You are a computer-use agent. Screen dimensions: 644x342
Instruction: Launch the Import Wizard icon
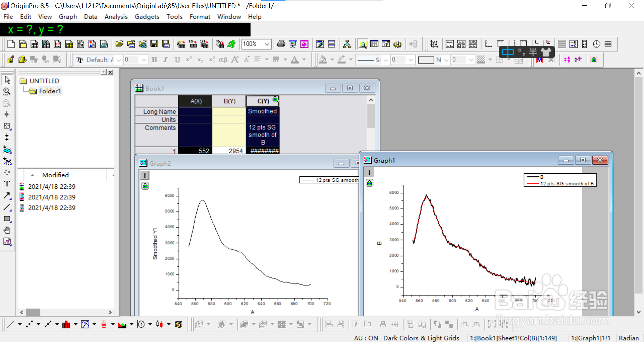pyautogui.click(x=181, y=44)
